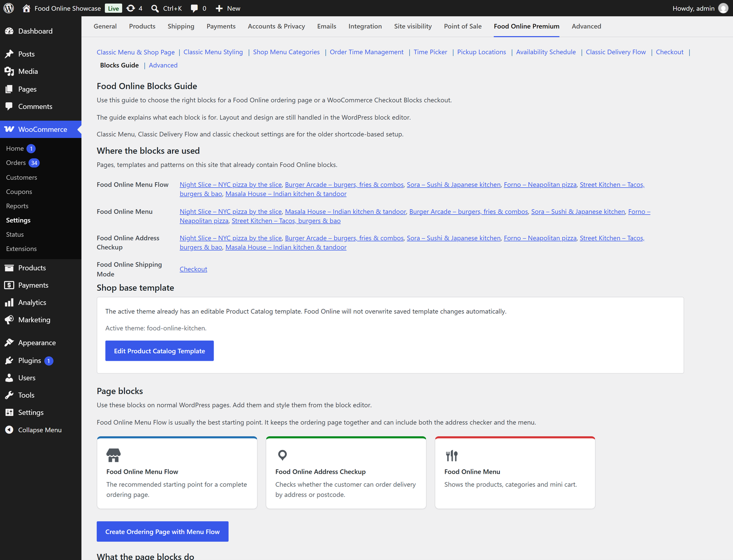Image resolution: width=733 pixels, height=560 pixels.
Task: Open the Order Time Management link
Action: click(x=366, y=52)
